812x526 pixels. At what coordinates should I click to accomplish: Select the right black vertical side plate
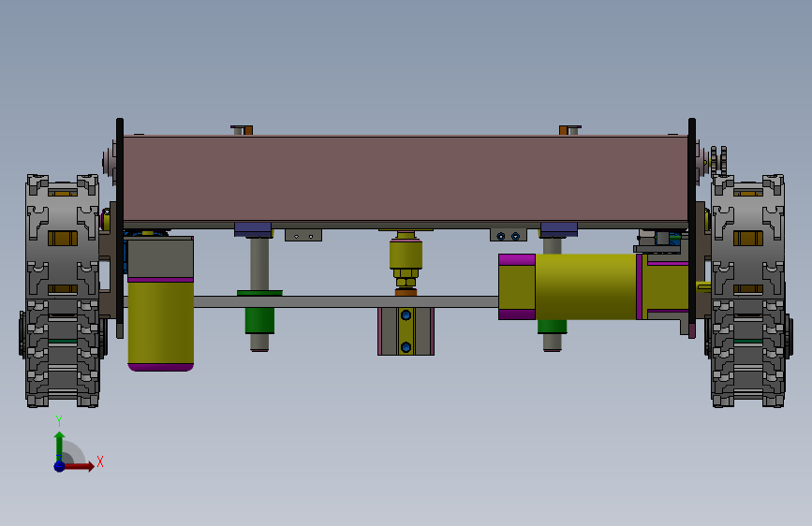[x=692, y=227]
